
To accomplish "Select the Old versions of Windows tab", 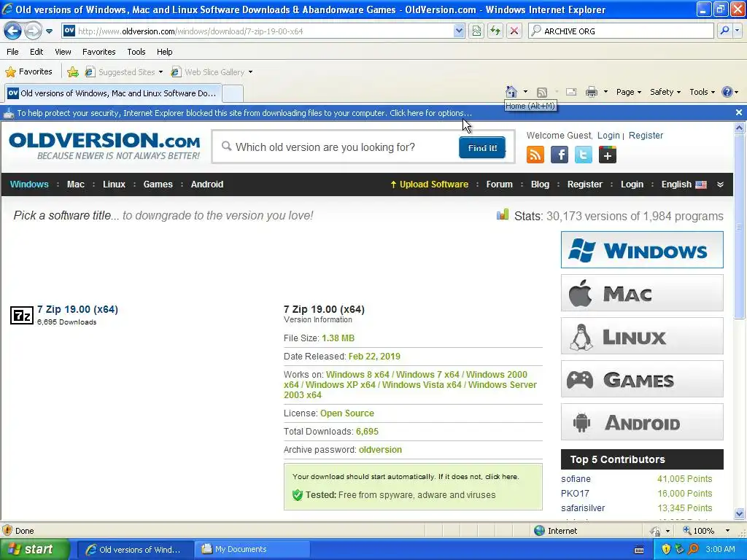I will [x=113, y=93].
